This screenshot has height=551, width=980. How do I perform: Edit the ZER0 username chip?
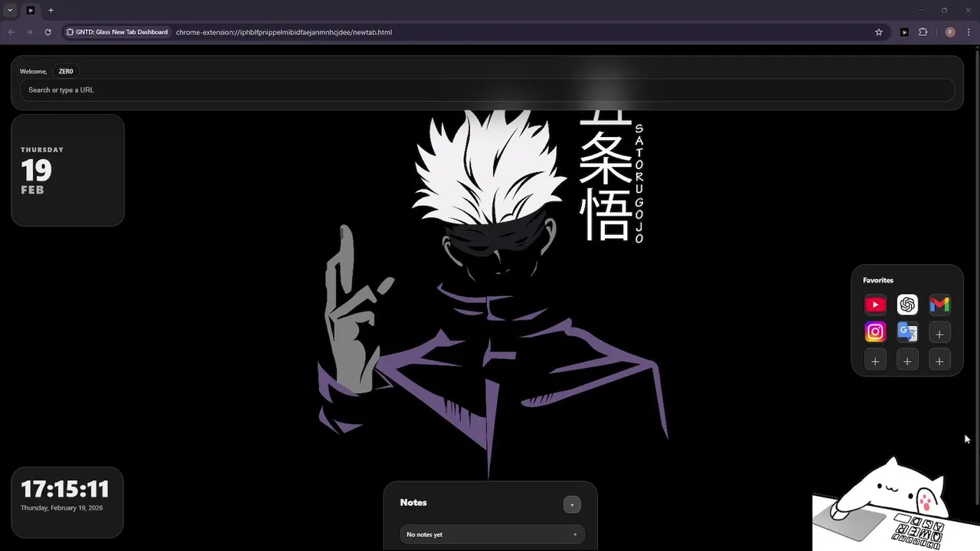tap(66, 71)
